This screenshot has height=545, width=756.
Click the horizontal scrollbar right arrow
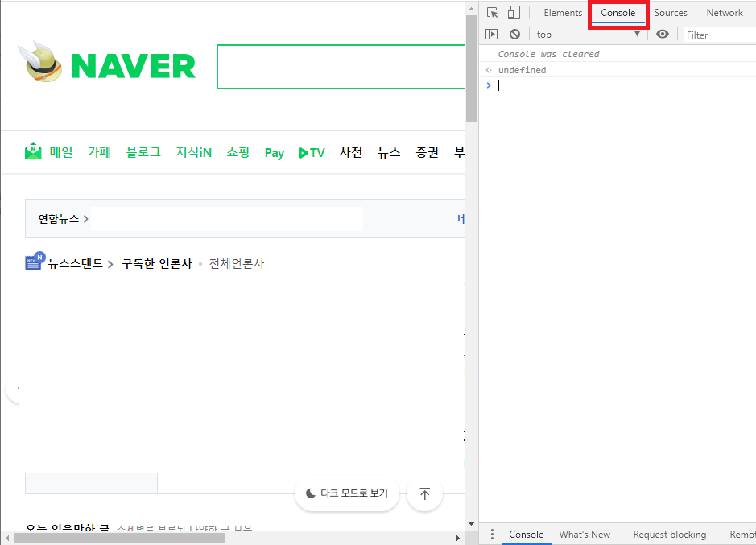[458, 538]
